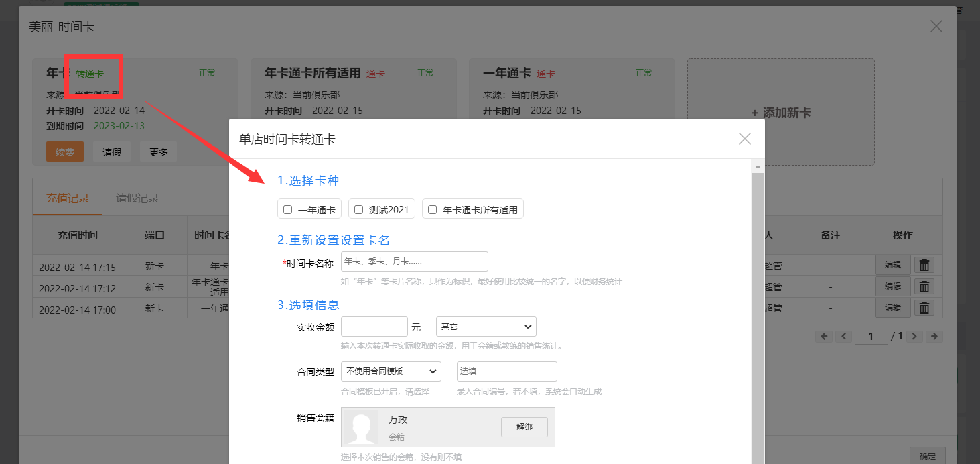Select 年卡通卡所有适用 checkbox
This screenshot has width=980, height=464.
433,209
